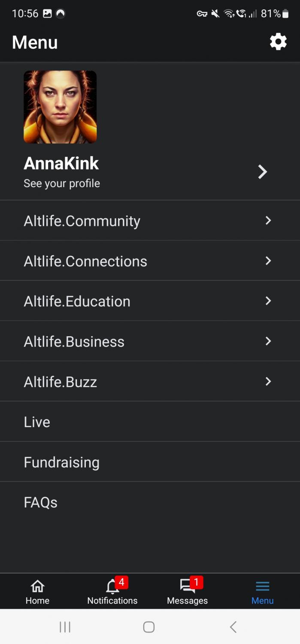Open Android recent apps button
This screenshot has width=300, height=644.
(65, 627)
